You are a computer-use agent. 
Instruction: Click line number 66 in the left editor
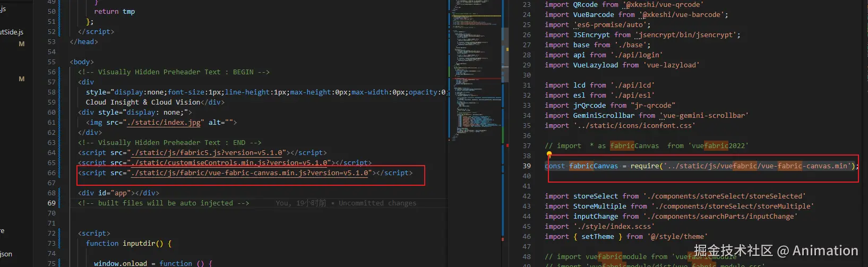point(51,173)
